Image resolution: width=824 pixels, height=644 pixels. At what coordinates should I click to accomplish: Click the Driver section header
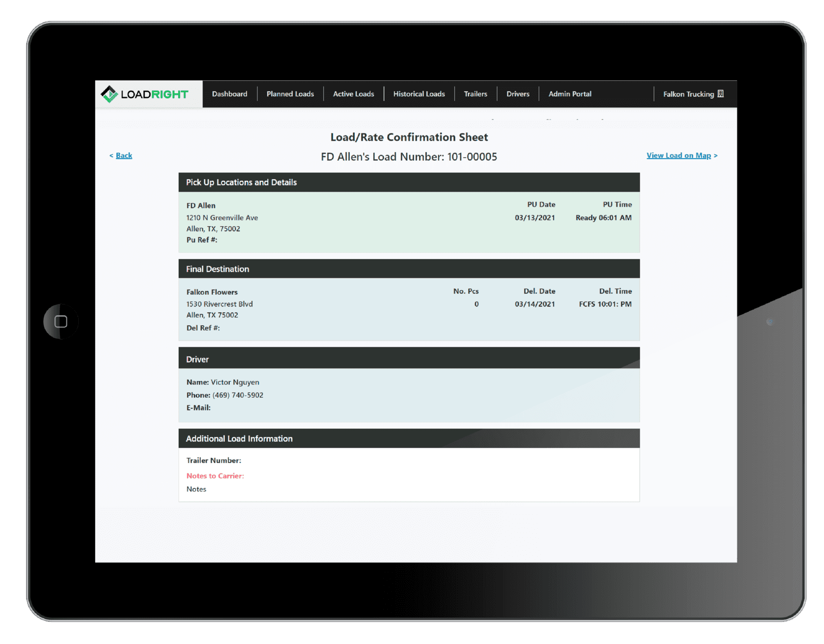point(409,359)
